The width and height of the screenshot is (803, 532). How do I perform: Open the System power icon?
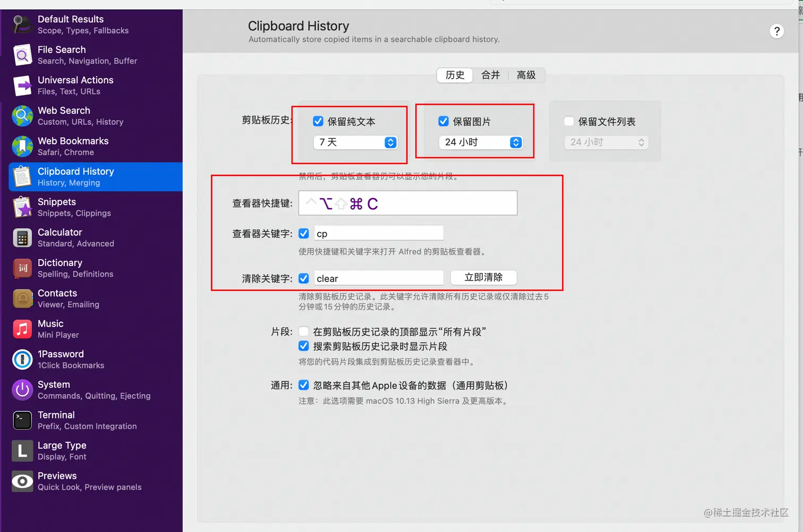coord(22,390)
